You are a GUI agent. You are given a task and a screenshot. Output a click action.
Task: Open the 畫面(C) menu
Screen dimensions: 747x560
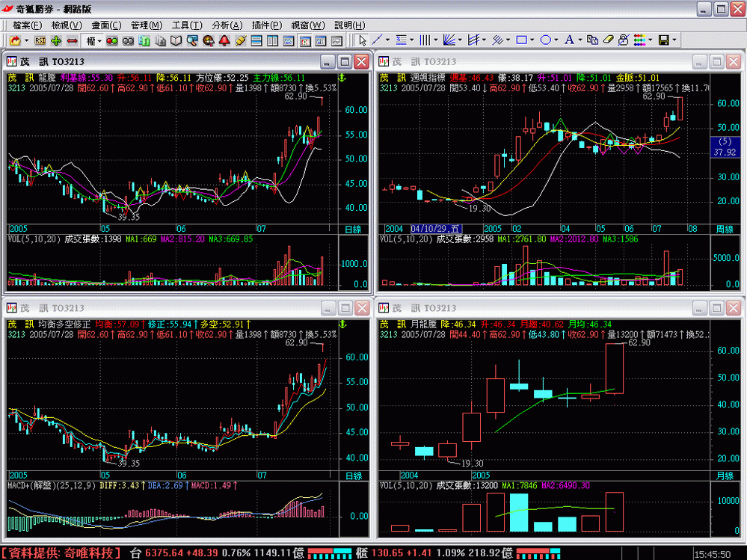pyautogui.click(x=107, y=25)
